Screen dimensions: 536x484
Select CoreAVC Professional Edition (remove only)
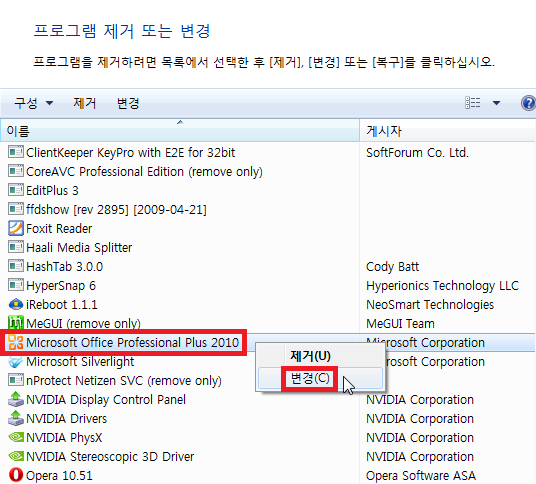coord(144,172)
